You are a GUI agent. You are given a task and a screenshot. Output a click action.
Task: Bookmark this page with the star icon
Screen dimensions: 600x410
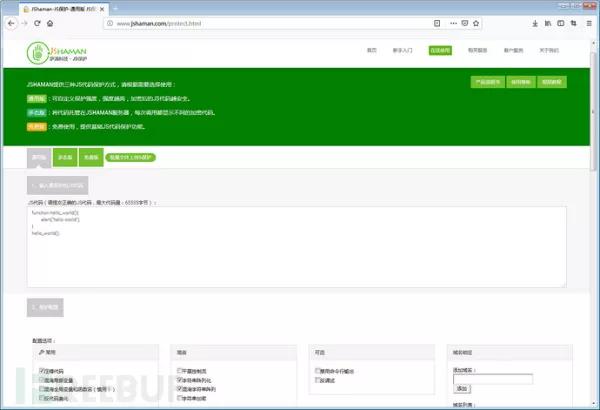click(476, 23)
